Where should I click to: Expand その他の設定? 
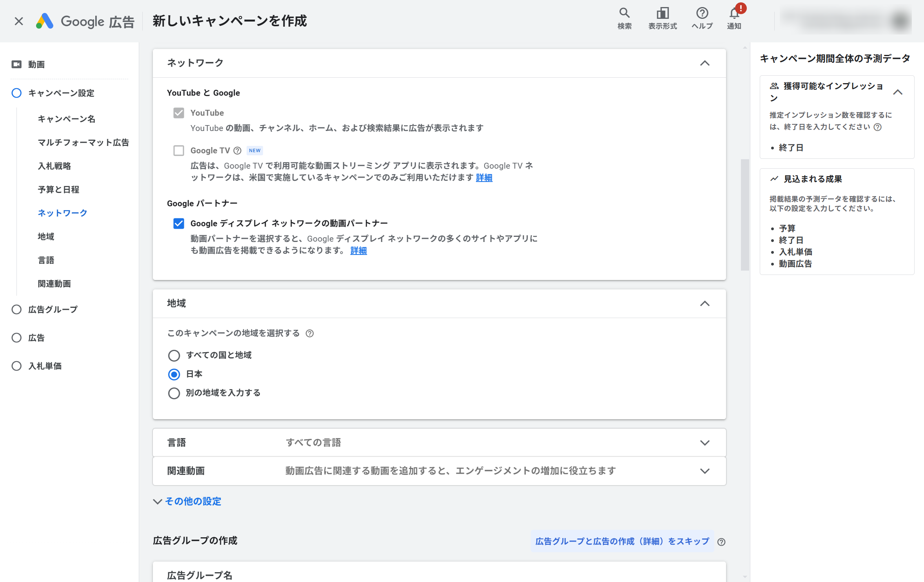pos(187,502)
